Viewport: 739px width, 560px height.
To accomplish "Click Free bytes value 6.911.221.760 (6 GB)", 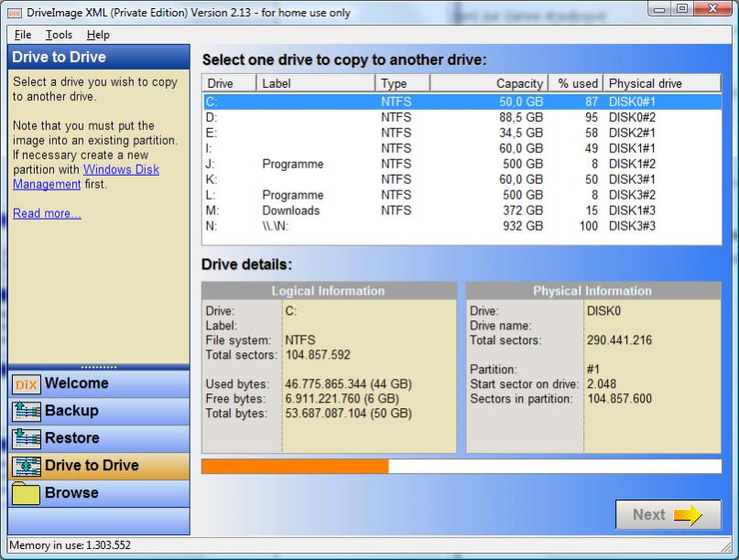I will point(342,399).
